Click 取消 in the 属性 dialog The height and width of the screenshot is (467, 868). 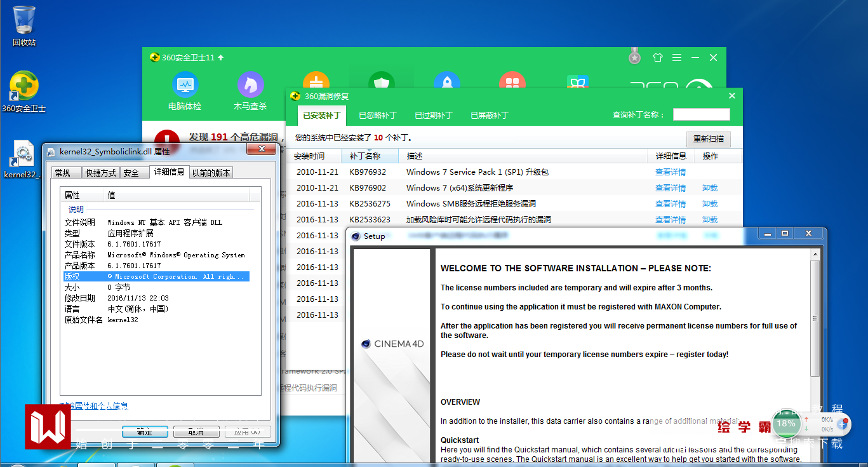point(196,432)
